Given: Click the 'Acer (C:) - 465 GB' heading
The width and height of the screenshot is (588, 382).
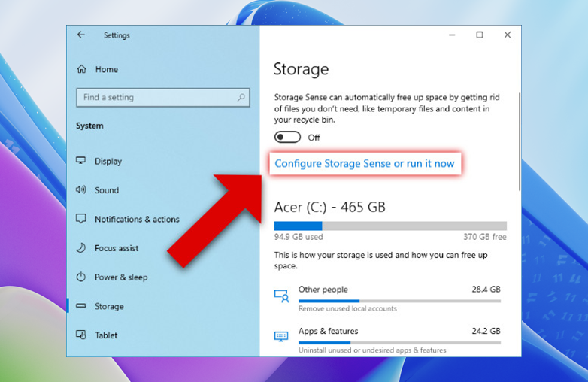Looking at the screenshot, I should tap(329, 207).
